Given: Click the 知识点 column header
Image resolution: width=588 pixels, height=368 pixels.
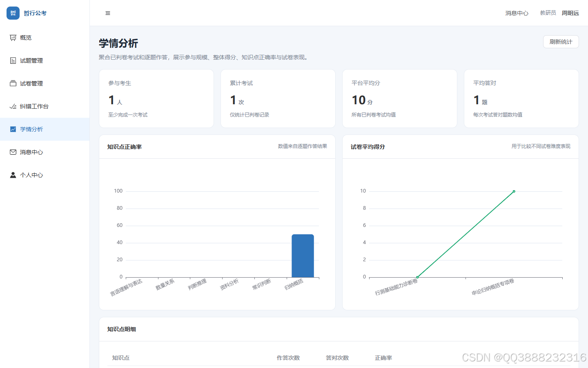Looking at the screenshot, I should [121, 358].
